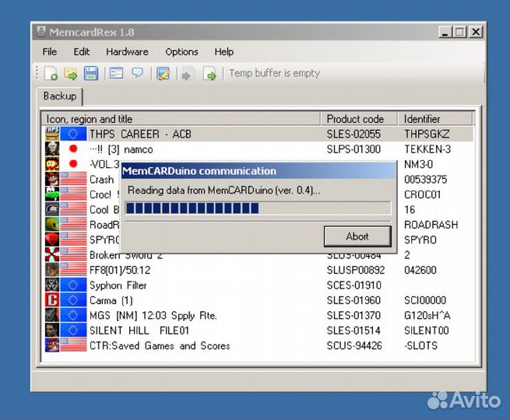Open the Options menu
The width and height of the screenshot is (510, 420).
point(181,52)
